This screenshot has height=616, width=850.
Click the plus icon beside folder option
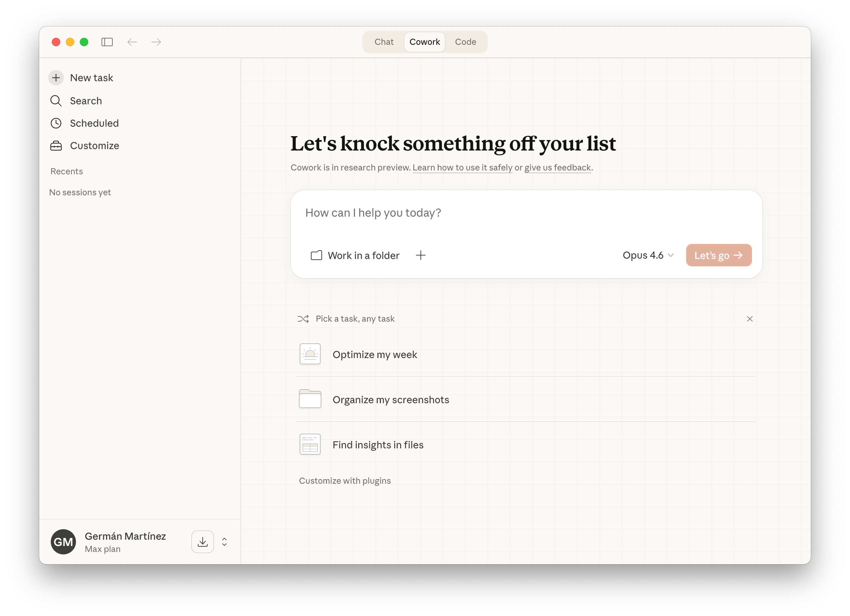click(420, 255)
